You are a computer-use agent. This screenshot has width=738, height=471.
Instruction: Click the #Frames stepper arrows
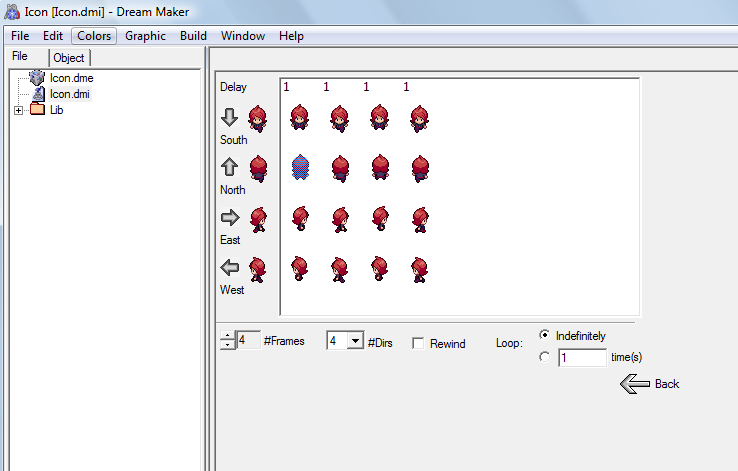(x=226, y=341)
